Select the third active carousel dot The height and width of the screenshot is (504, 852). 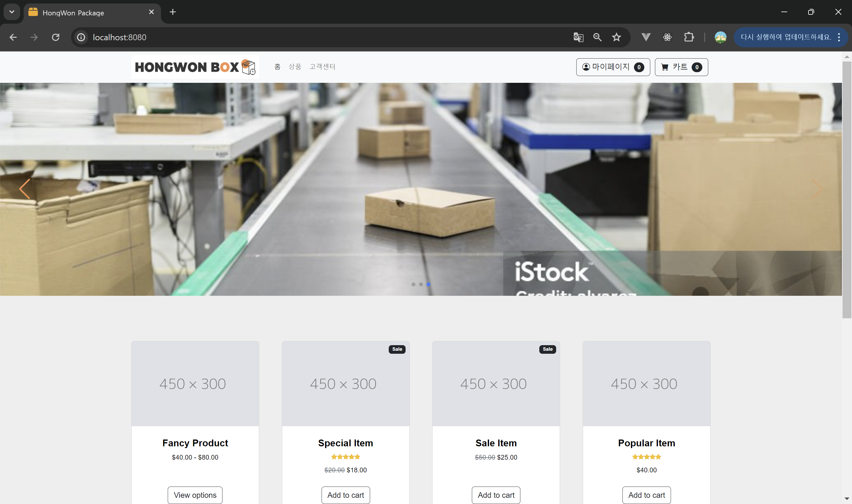(429, 284)
